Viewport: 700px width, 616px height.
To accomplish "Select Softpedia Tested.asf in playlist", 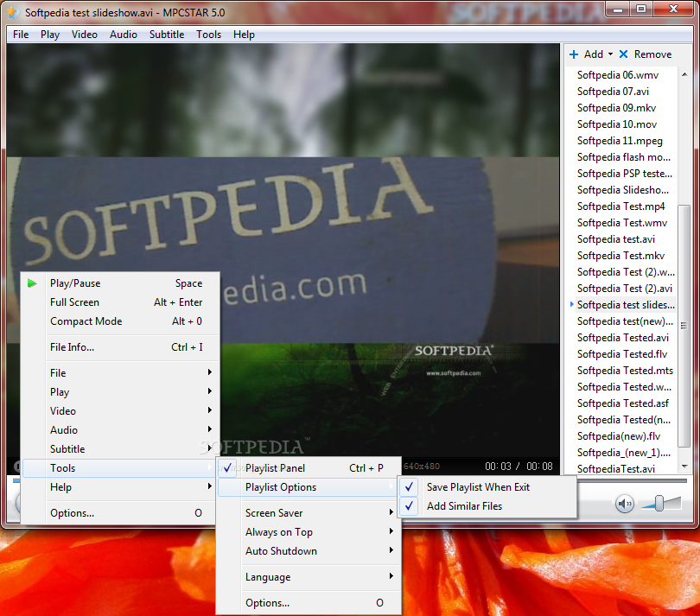I will (622, 403).
